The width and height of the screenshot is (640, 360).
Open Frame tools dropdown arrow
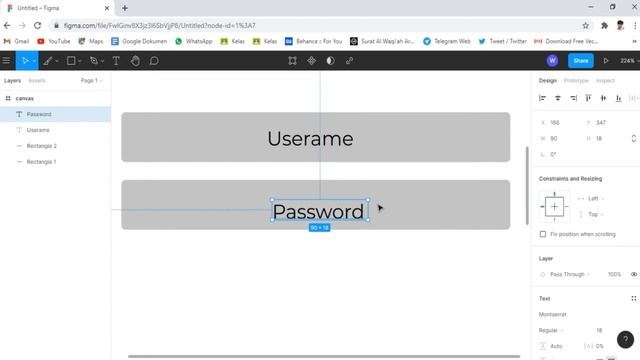(x=57, y=61)
